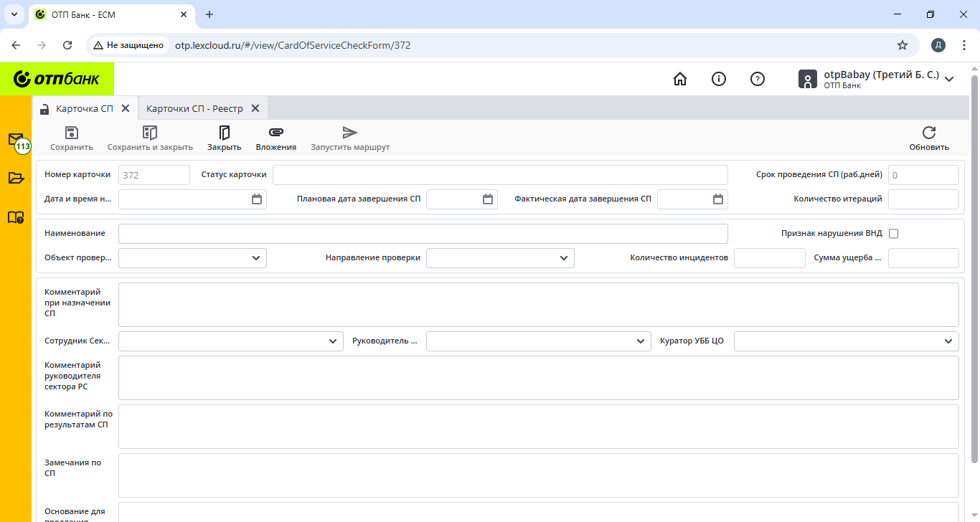
Task: Expand the Направление проверки dropdown
Action: click(564, 258)
